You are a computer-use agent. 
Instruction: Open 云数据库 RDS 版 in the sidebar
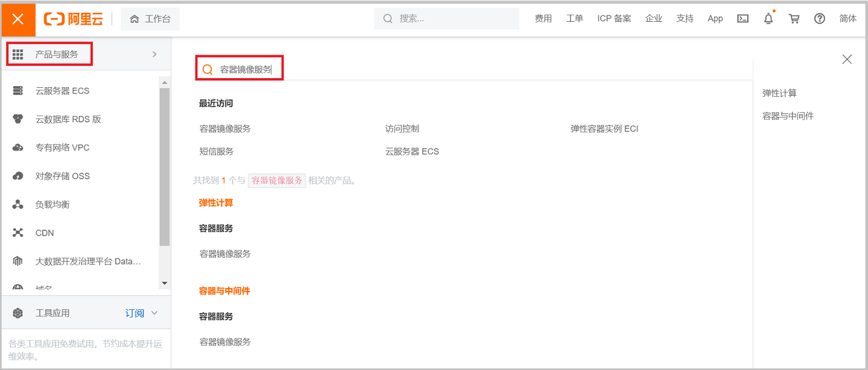coord(68,119)
